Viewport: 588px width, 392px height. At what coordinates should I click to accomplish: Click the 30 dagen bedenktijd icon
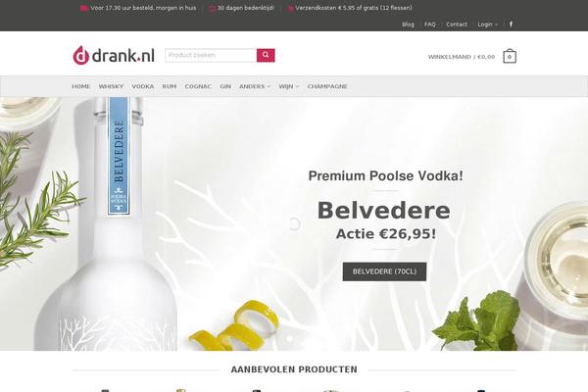click(213, 8)
